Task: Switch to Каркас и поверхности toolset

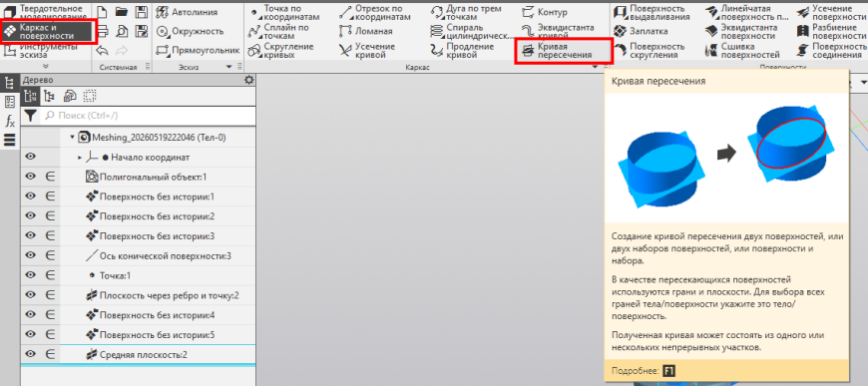Action: click(48, 31)
